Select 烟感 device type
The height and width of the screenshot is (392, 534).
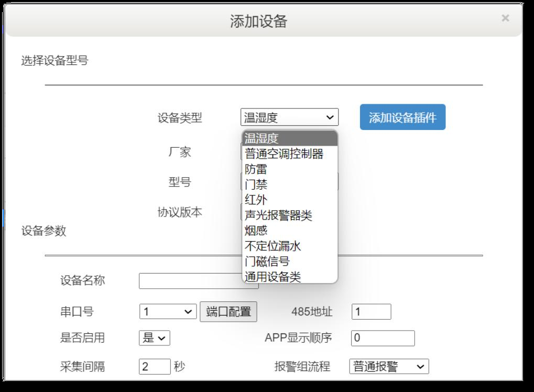(x=289, y=231)
